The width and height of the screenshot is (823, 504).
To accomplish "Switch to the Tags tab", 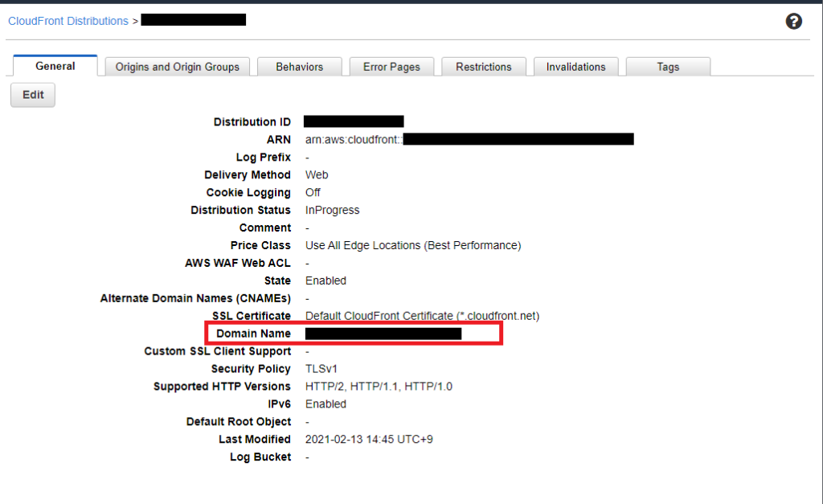I will (x=668, y=67).
